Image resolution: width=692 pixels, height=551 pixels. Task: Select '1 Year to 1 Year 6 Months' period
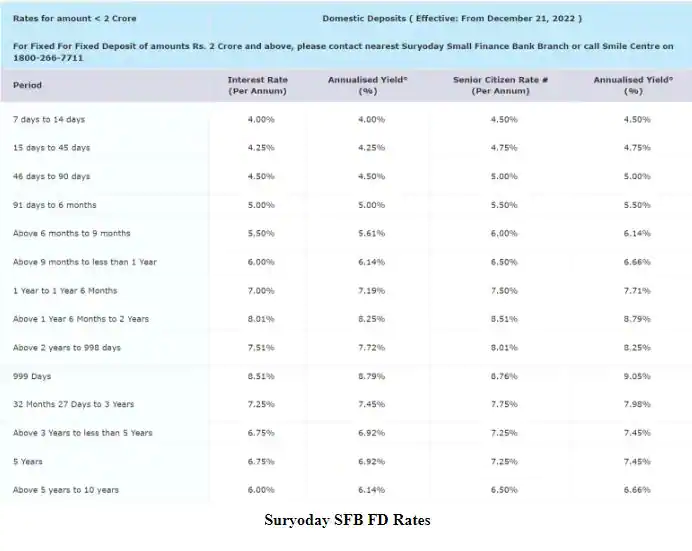tap(65, 291)
